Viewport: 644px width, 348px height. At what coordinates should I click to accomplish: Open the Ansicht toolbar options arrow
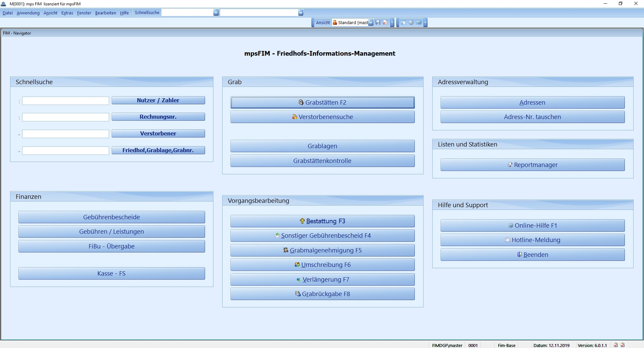[392, 22]
